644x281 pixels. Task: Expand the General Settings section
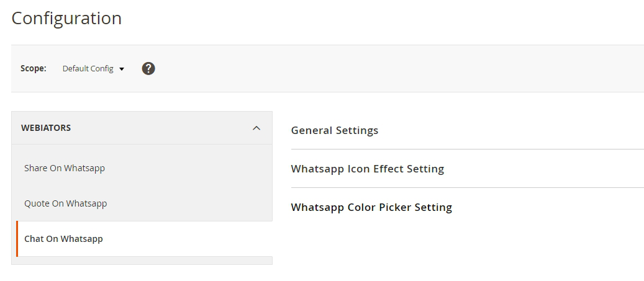click(335, 130)
